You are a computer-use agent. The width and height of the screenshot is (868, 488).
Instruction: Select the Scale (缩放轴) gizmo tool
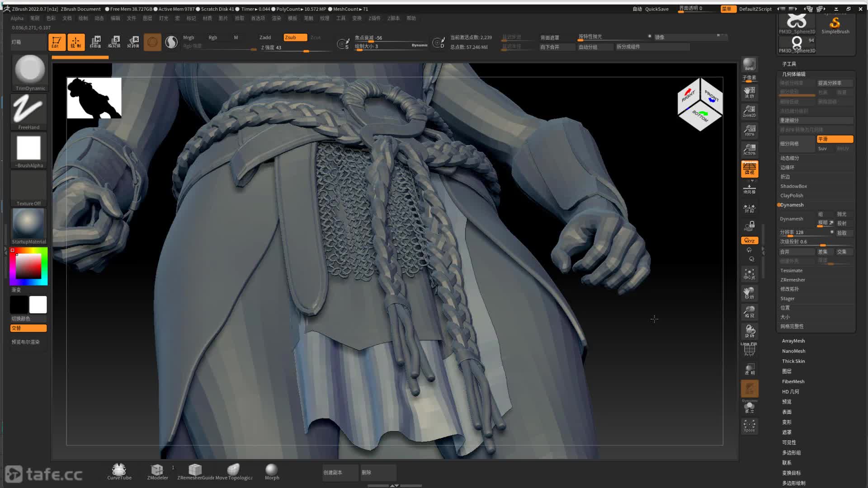pos(114,42)
